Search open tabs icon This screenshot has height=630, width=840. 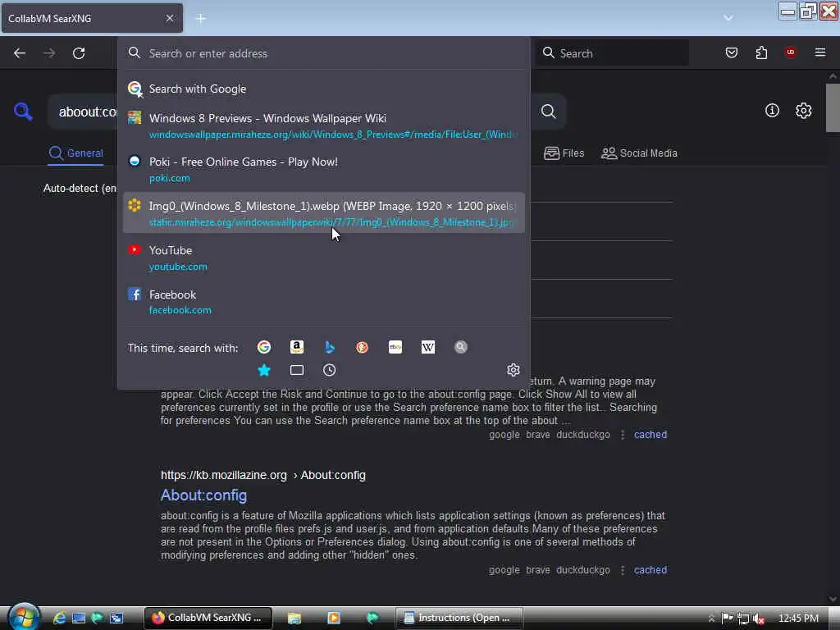(x=297, y=370)
